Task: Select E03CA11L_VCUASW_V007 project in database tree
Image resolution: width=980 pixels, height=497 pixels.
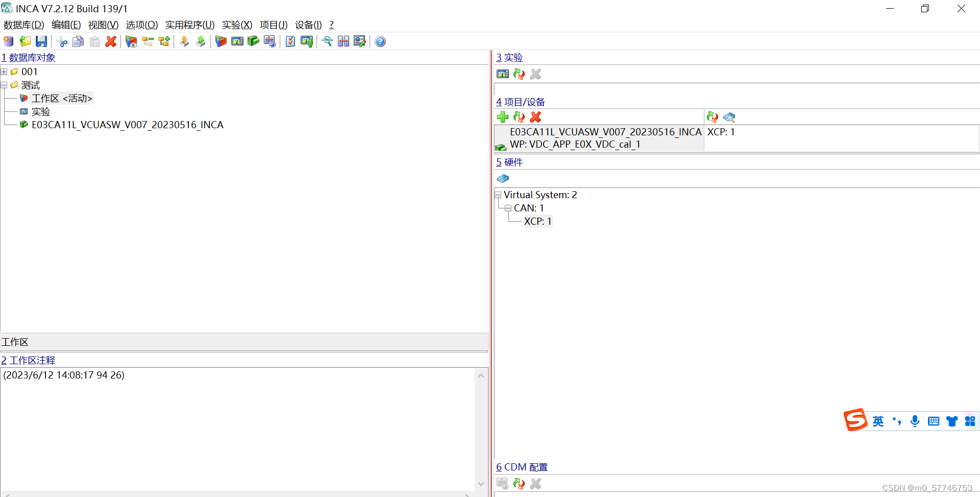Action: tap(128, 125)
